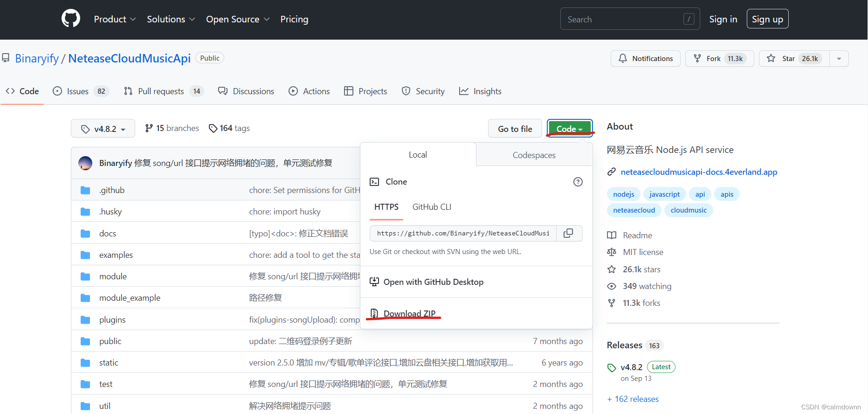The image size is (868, 414).
Task: Open the neteasecloudmusicapi-docs.4everland.app link
Action: tap(699, 172)
